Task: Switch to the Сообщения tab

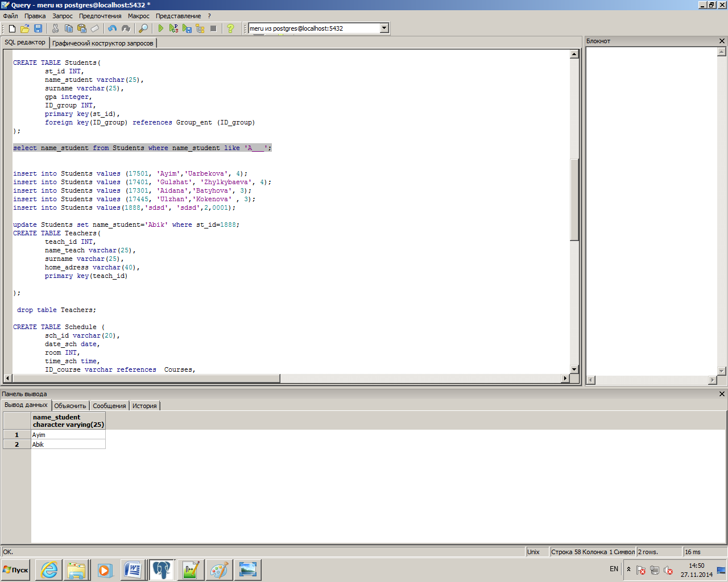Action: point(109,406)
